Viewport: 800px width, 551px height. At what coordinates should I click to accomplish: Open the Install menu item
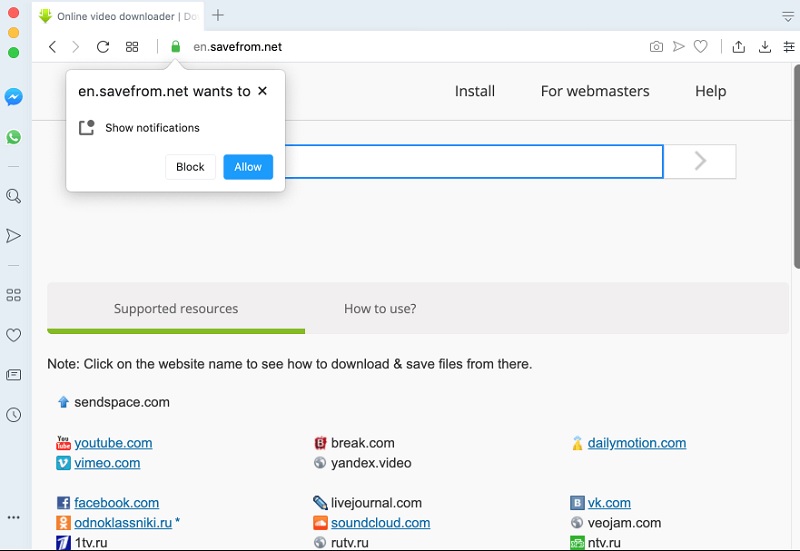point(474,91)
